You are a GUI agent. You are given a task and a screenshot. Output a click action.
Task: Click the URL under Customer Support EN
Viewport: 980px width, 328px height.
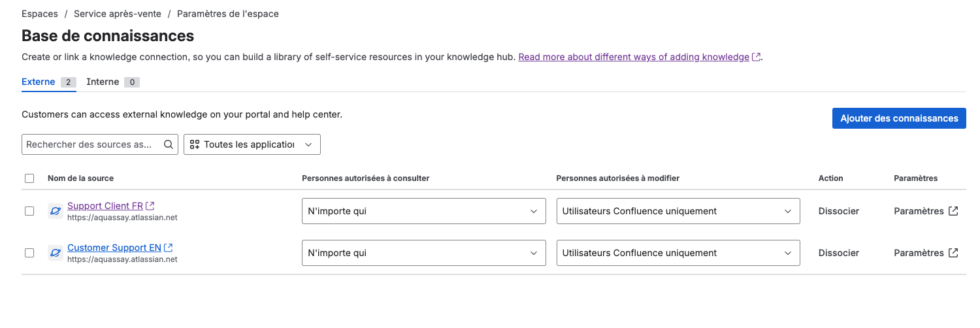[x=122, y=259]
